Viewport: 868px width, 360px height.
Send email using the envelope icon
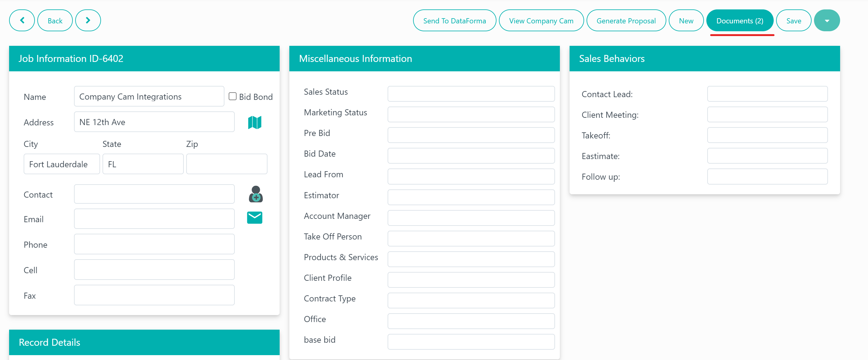[254, 218]
